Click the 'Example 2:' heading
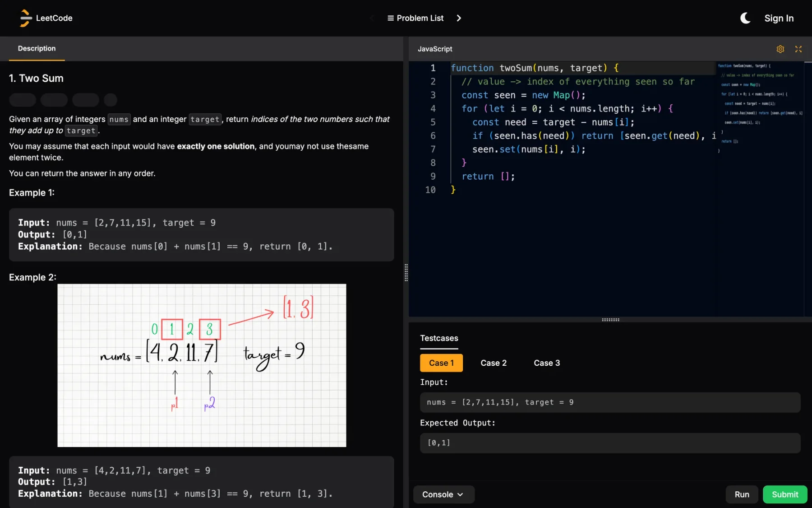Screen dimensions: 812x508 tap(32, 277)
